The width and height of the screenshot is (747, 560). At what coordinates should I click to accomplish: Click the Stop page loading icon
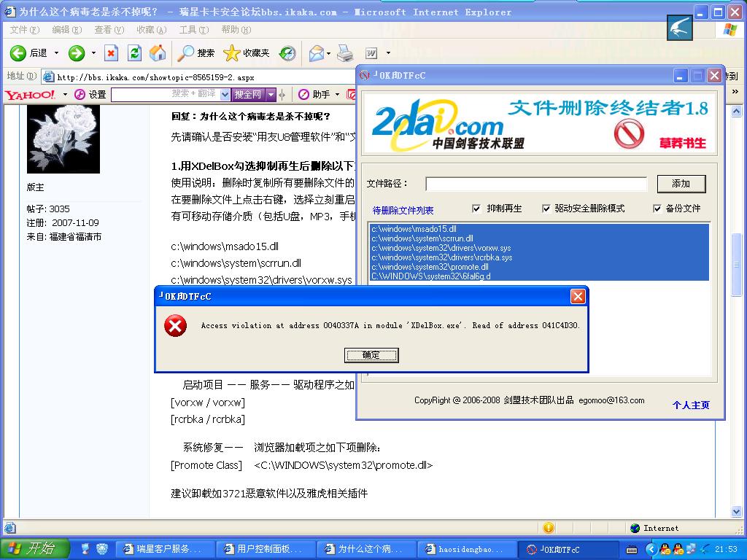111,52
